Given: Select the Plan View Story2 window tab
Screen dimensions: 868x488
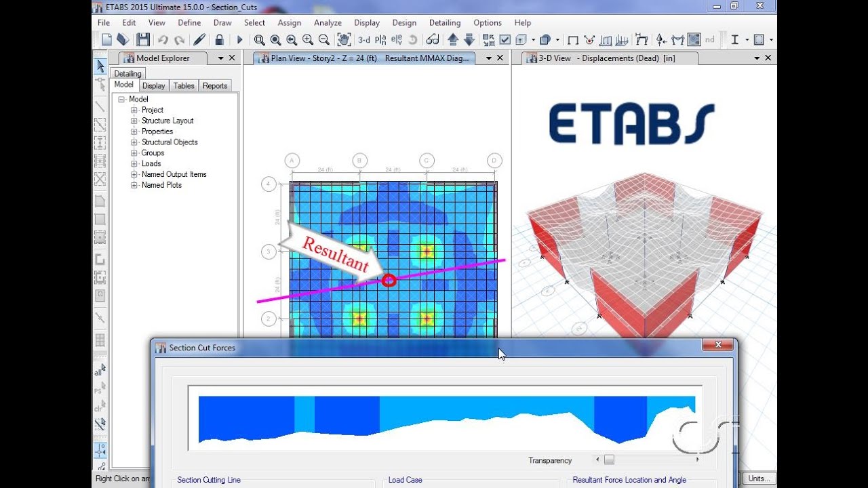Looking at the screenshot, I should pyautogui.click(x=364, y=58).
